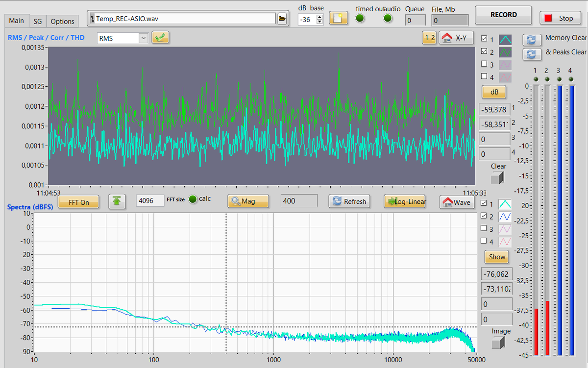Viewport: 588px width, 368px height.
Task: Open the file browse folder icon
Action: pyautogui.click(x=282, y=19)
